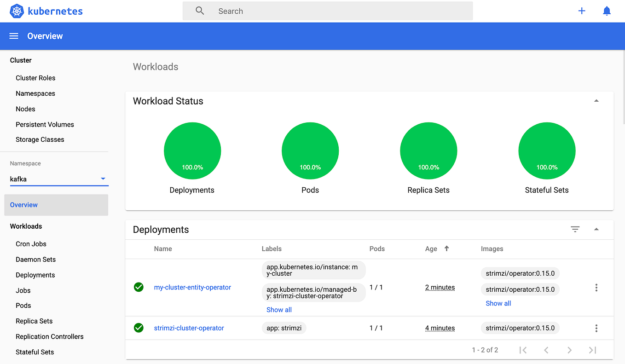Toggle the Age column sort direction
This screenshot has height=364, width=625.
tap(446, 248)
